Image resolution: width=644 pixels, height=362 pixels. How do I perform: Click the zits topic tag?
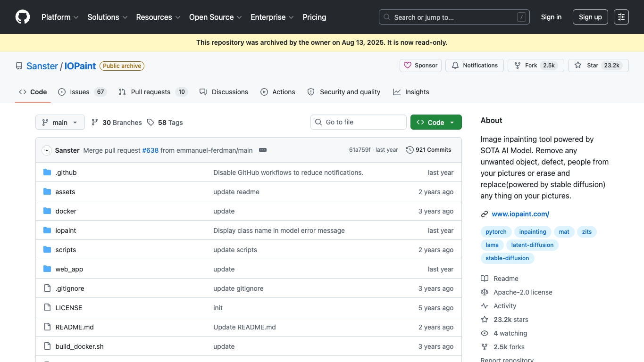click(x=587, y=232)
